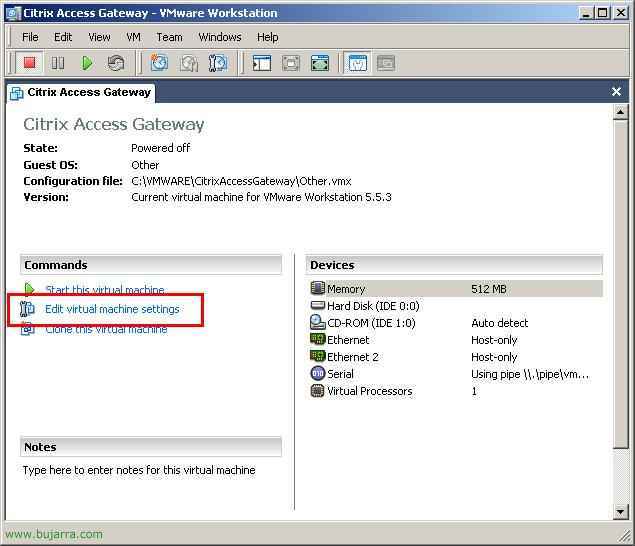Click the Console view toolbar icon
The image size is (635, 546).
tap(386, 63)
